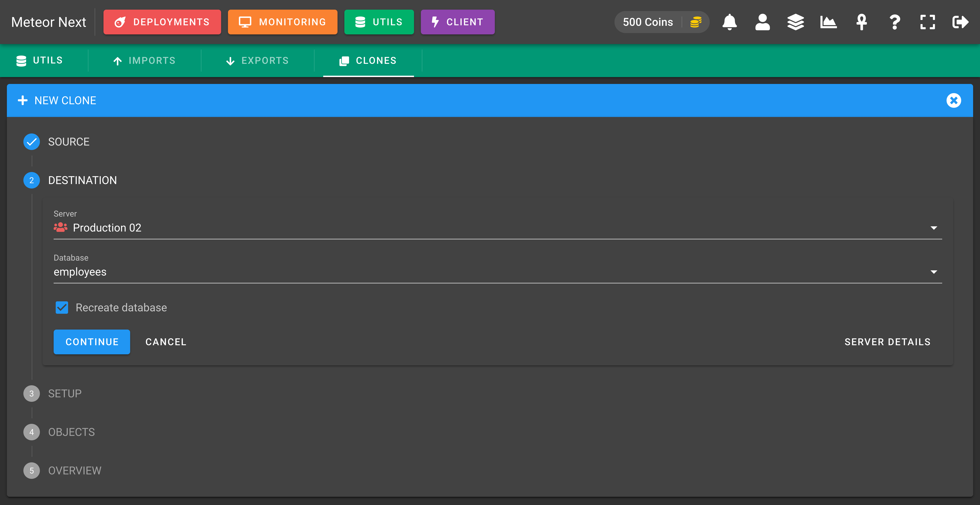The height and width of the screenshot is (505, 980).
Task: Click the Source step checkmark circle
Action: coord(32,142)
